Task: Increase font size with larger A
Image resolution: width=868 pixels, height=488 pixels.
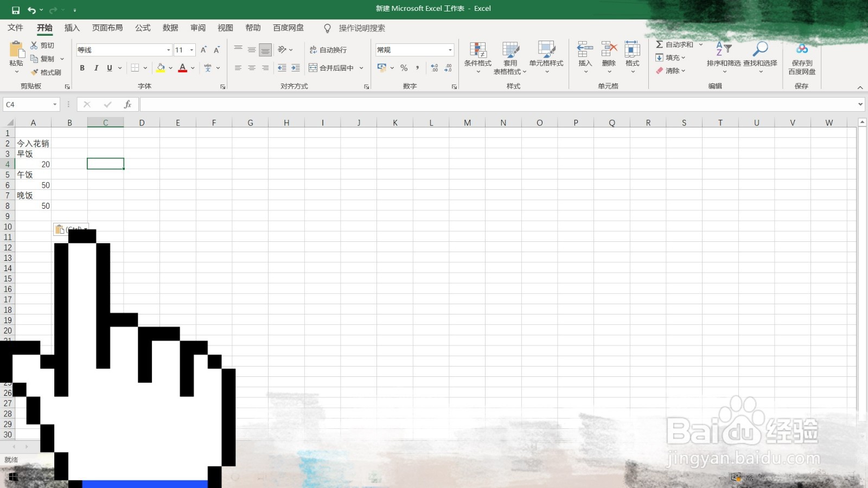Action: point(203,50)
